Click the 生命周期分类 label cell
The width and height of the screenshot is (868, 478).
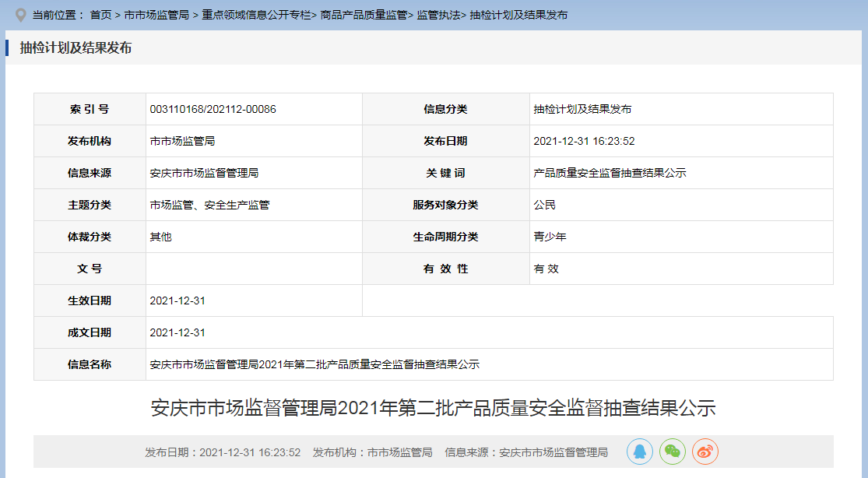click(445, 237)
